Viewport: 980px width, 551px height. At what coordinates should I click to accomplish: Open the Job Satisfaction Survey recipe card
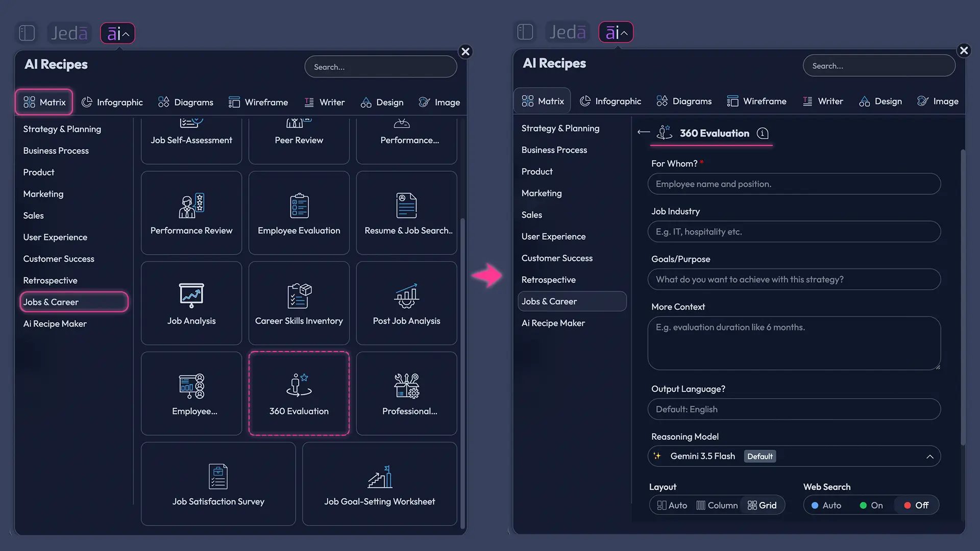218,484
